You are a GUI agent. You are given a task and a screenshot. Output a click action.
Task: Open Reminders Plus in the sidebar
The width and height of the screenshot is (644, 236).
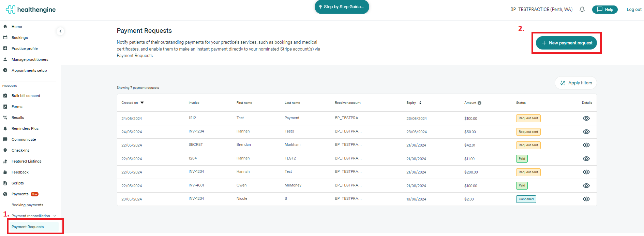pos(25,128)
